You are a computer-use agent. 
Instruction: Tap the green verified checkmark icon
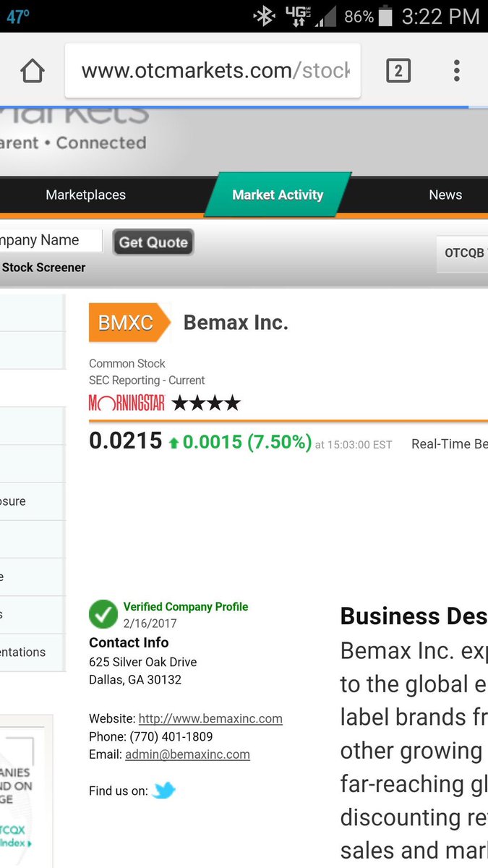click(103, 615)
